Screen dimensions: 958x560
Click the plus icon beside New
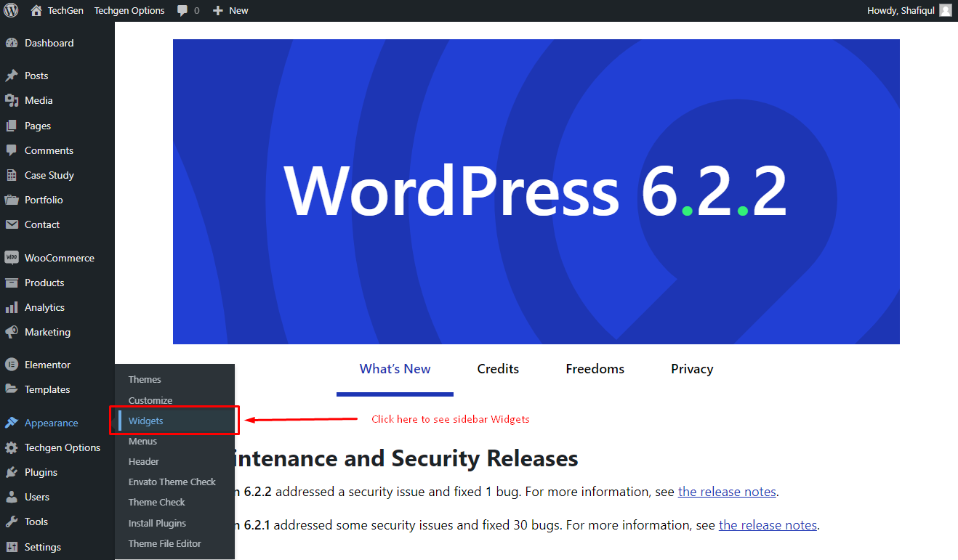tap(217, 10)
